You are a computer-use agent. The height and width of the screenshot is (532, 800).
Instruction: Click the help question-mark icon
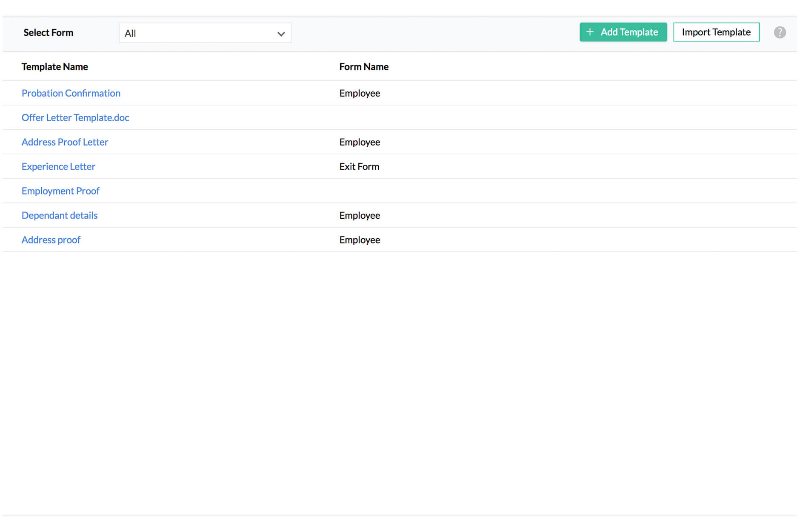coord(780,32)
